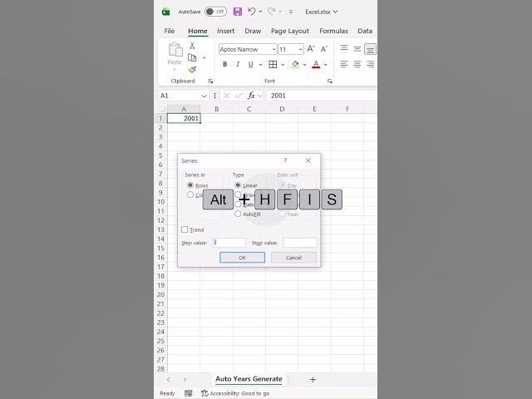The image size is (532, 399).
Task: Increase font size with larger A
Action: (x=310, y=49)
